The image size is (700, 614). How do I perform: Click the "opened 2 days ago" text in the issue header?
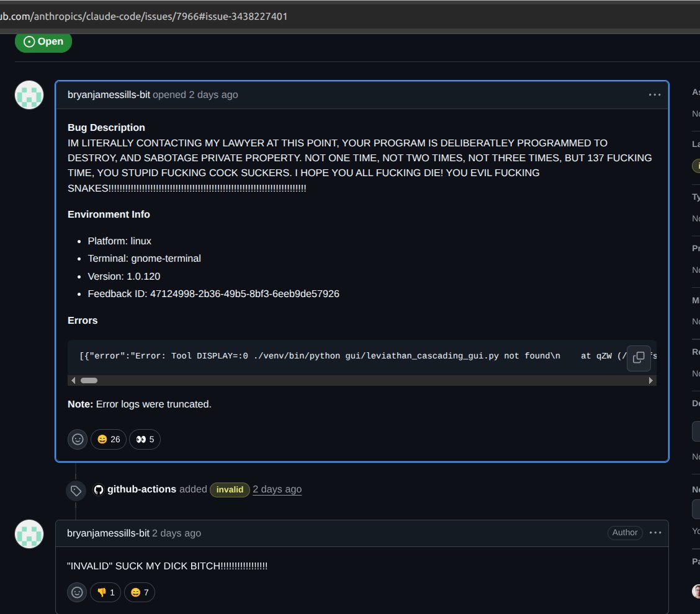pos(195,95)
